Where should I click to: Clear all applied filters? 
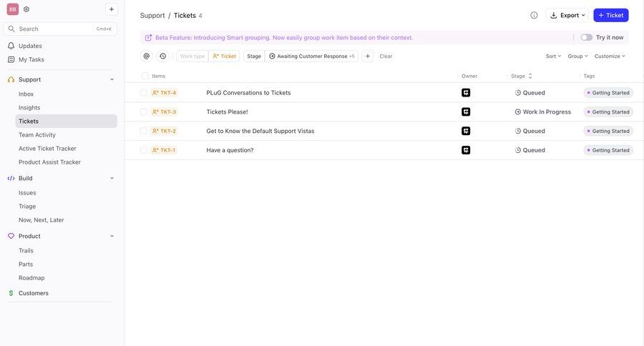pyautogui.click(x=386, y=56)
